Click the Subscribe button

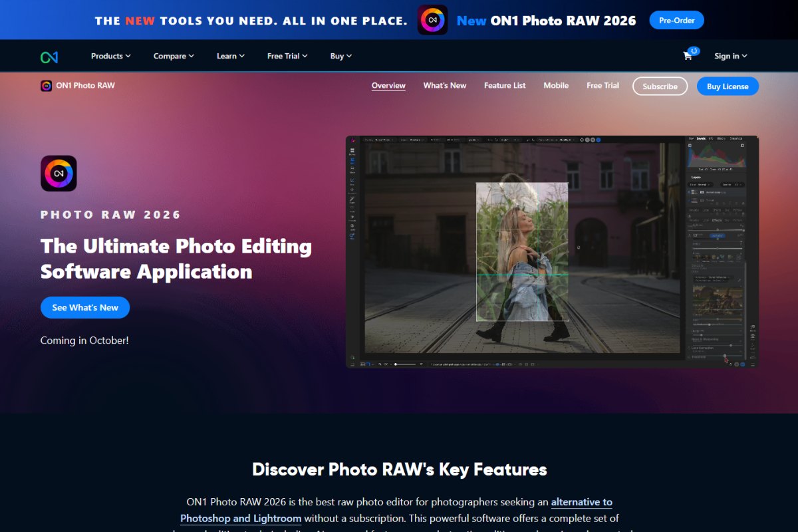tap(660, 86)
